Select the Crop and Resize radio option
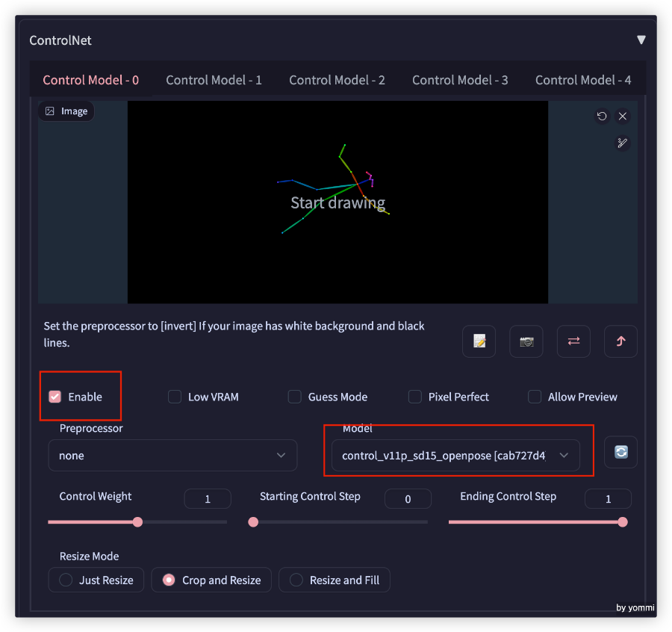672x632 pixels. point(211,580)
